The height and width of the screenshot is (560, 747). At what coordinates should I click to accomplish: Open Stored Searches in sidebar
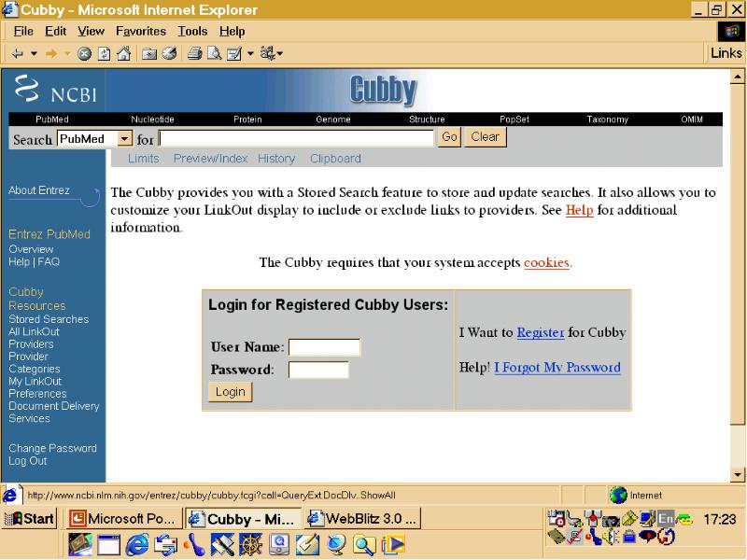49,319
